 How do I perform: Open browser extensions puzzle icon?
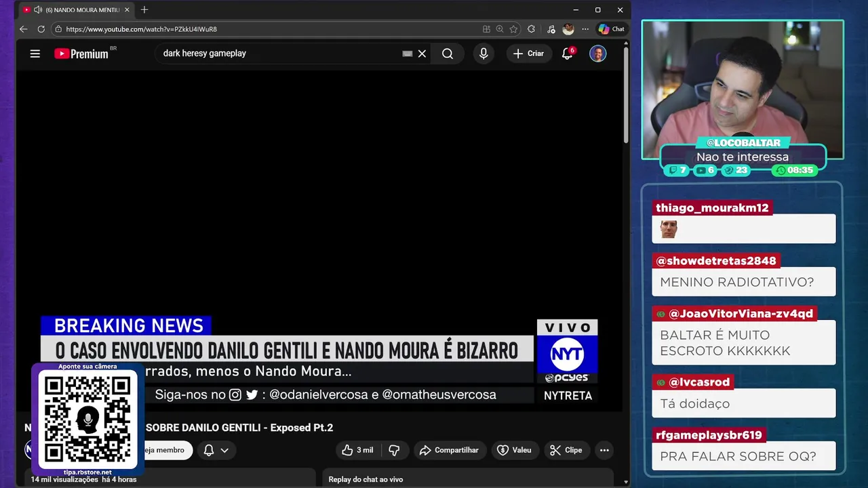531,29
